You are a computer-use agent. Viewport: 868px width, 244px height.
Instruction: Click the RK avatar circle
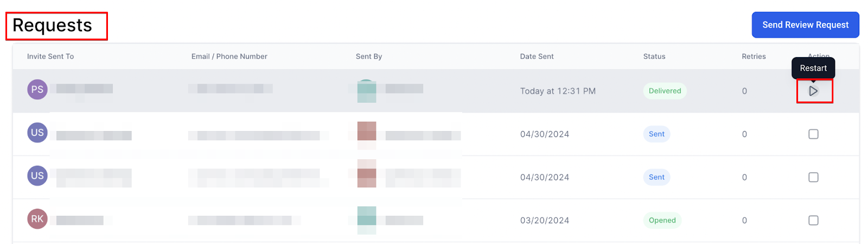pos(37,219)
